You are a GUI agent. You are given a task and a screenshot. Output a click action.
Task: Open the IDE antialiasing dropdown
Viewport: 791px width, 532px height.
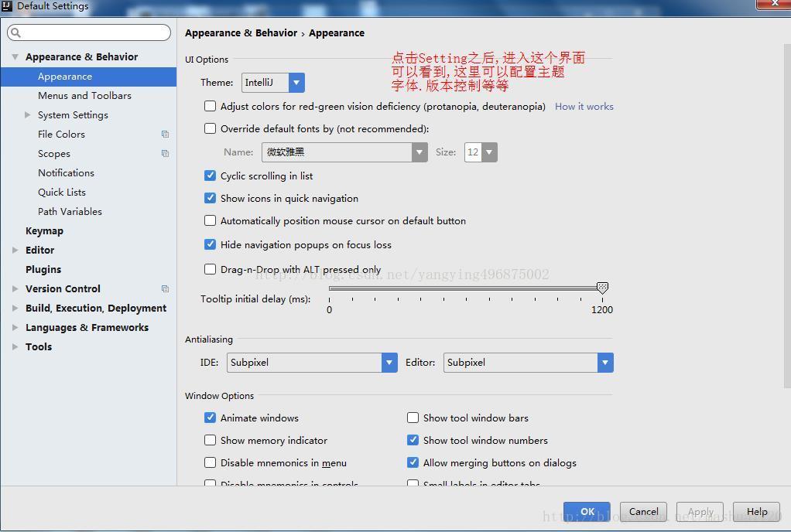(389, 362)
